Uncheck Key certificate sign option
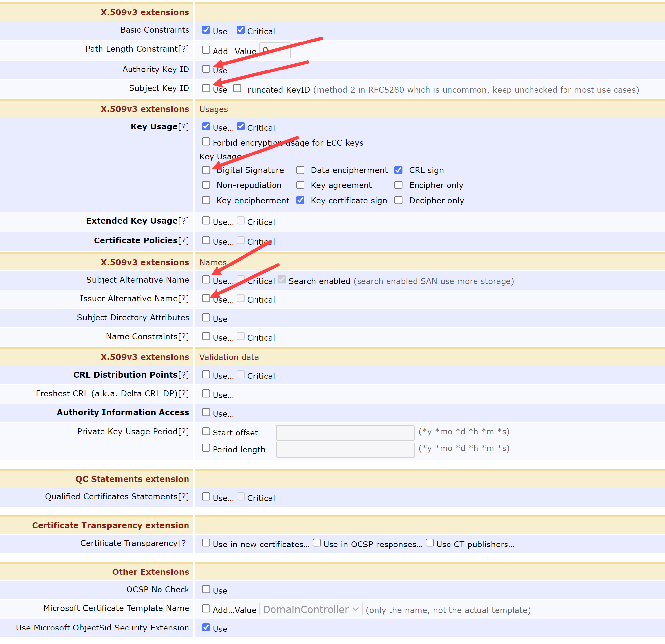 pyautogui.click(x=300, y=200)
